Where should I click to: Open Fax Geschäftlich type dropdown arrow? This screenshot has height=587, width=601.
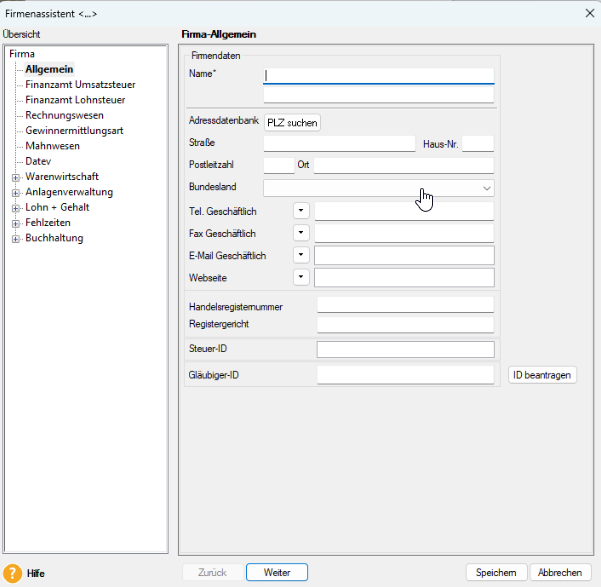(x=301, y=233)
